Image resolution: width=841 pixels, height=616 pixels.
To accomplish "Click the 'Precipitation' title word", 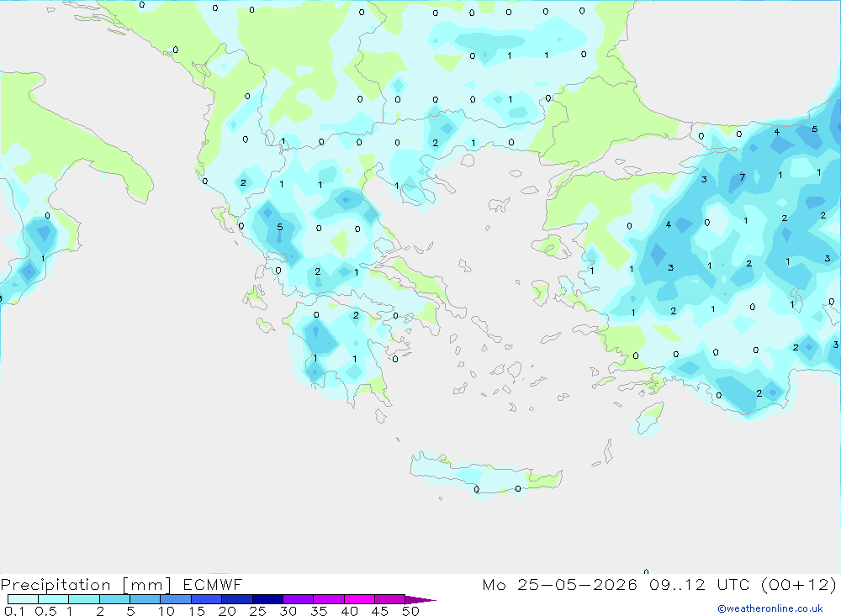I will point(56,585).
